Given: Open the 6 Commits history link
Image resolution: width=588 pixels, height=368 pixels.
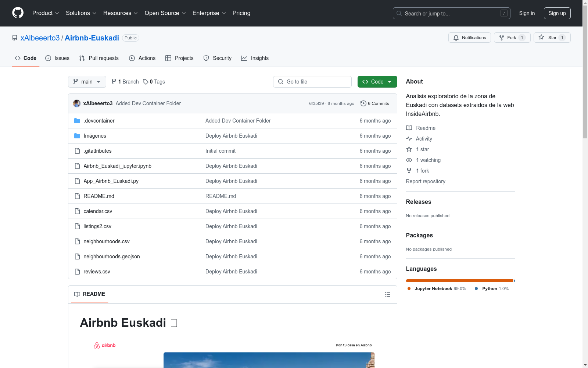Looking at the screenshot, I should click(x=375, y=103).
